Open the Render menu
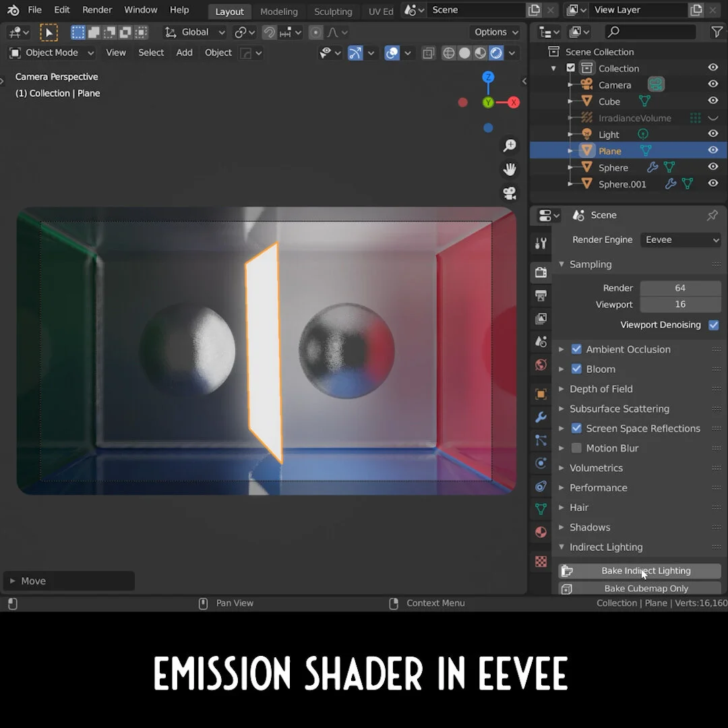This screenshot has height=728, width=728. click(x=97, y=9)
